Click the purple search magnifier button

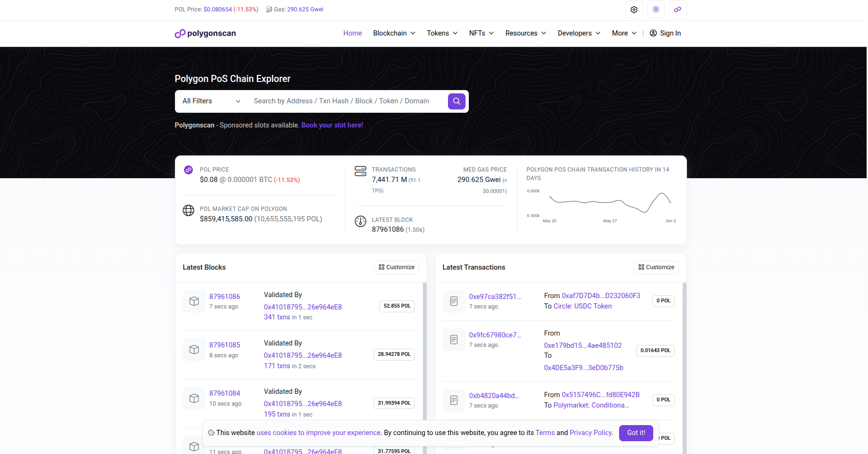tap(457, 101)
